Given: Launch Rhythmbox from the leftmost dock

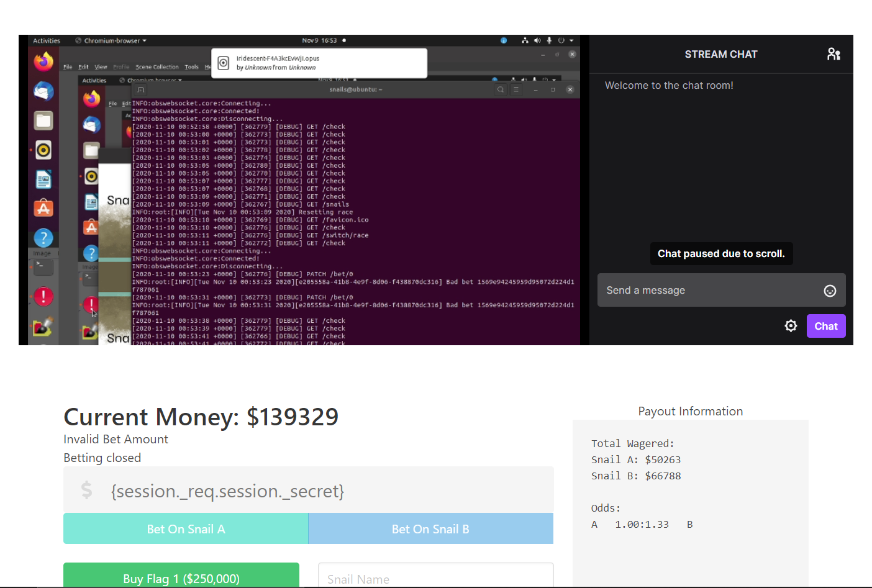Looking at the screenshot, I should coord(43,150).
